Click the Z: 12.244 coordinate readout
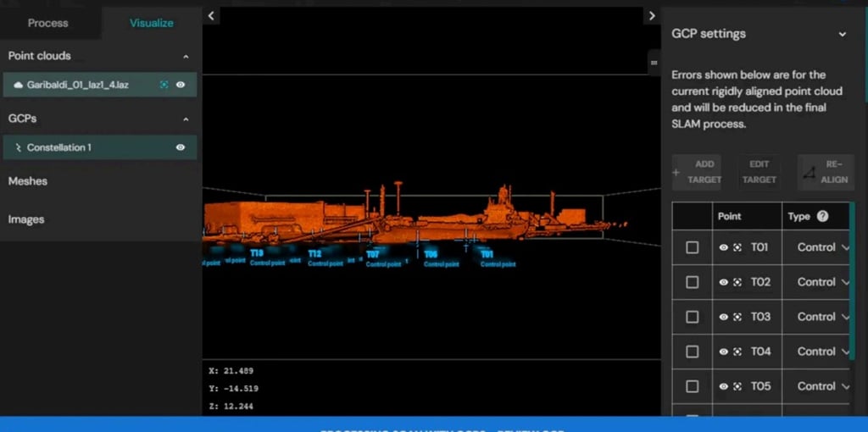The image size is (868, 432). (231, 407)
